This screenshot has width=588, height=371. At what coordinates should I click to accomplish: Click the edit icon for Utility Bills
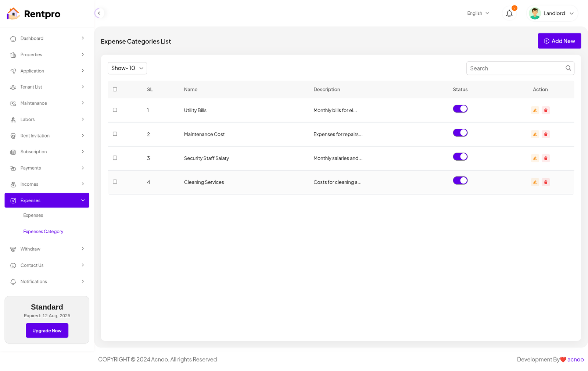(535, 110)
